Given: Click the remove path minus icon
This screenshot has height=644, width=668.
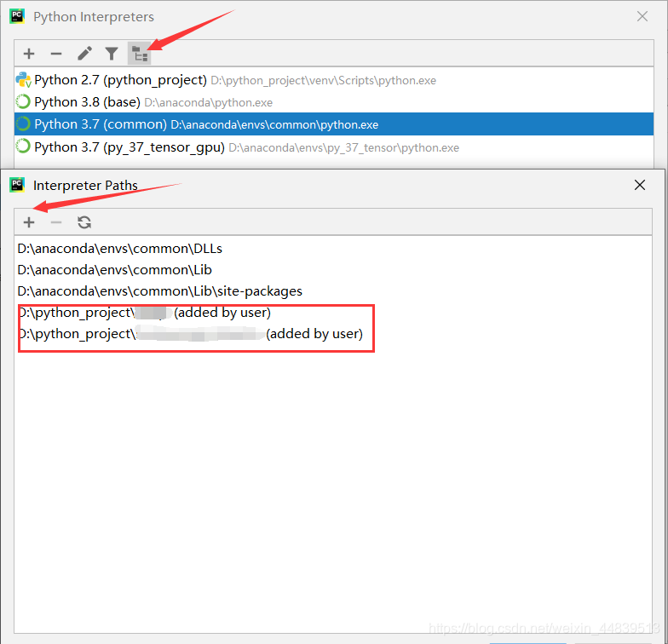Looking at the screenshot, I should point(56,222).
